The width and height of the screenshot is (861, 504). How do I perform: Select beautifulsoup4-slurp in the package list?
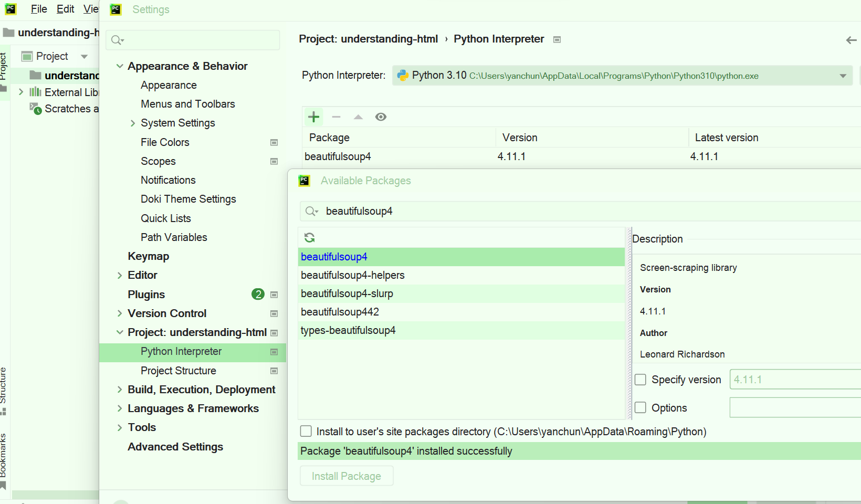[346, 293]
